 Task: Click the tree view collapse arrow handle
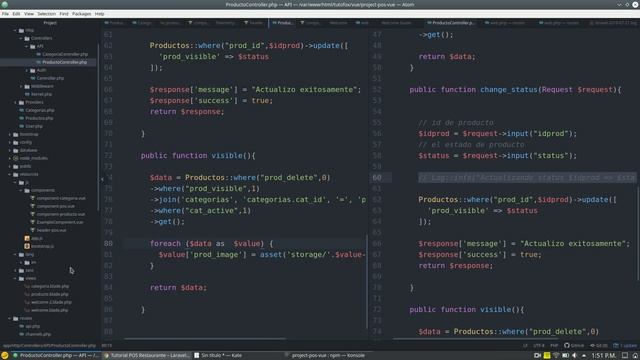point(102,179)
